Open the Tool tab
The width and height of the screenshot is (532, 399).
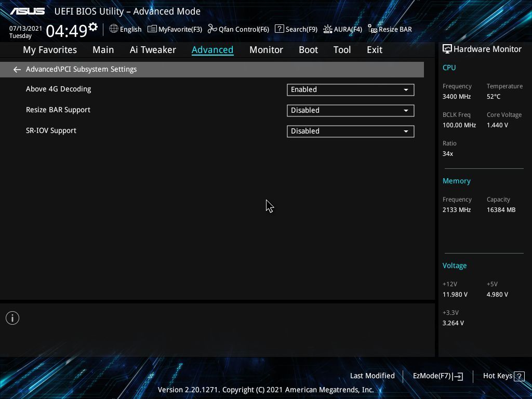[342, 50]
